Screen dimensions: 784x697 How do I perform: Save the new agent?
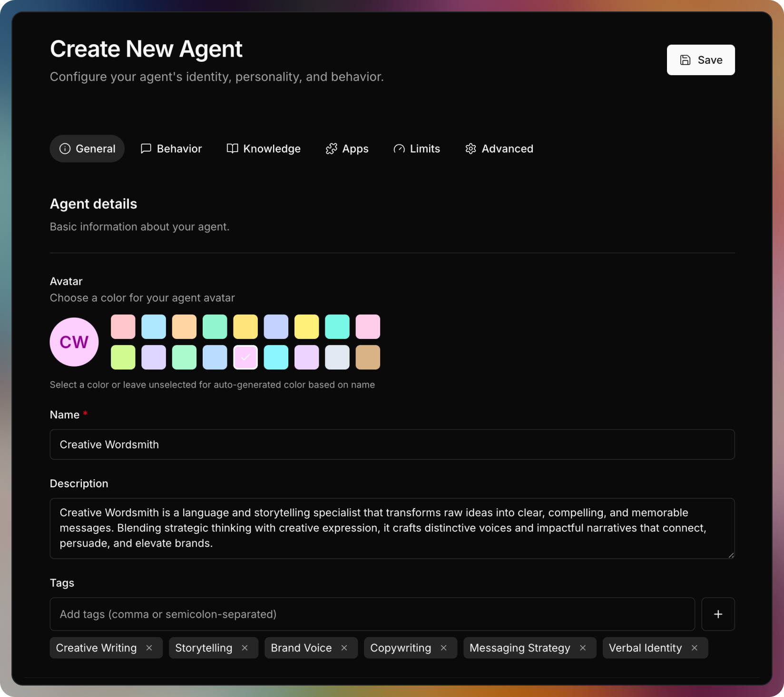pos(701,59)
